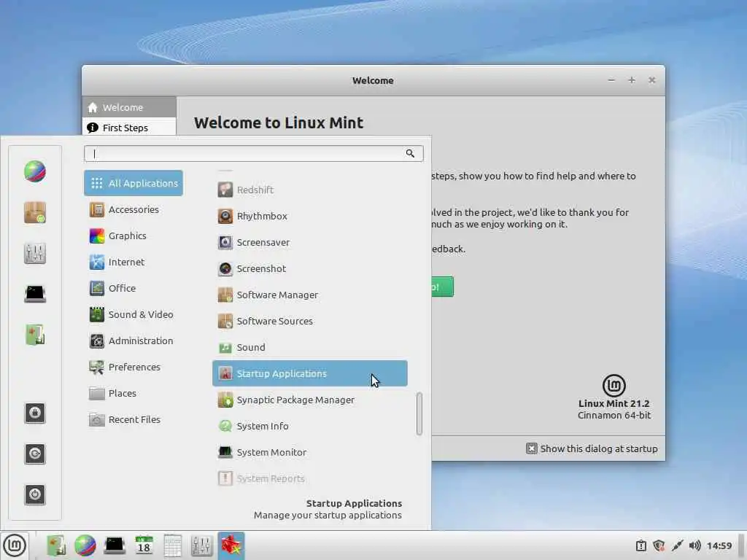Screen dimensions: 747x560
Task: Open Software Manager list entry
Action: click(x=309, y=295)
